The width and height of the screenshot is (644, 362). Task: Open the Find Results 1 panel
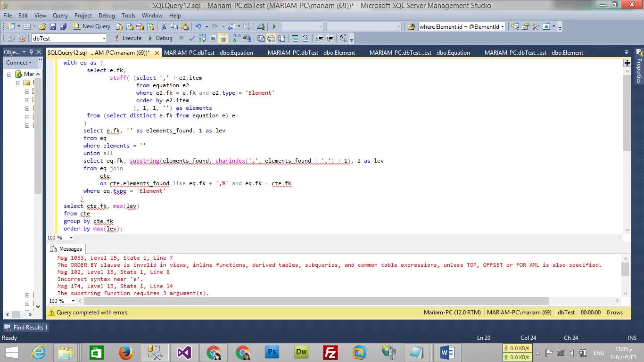(x=26, y=327)
